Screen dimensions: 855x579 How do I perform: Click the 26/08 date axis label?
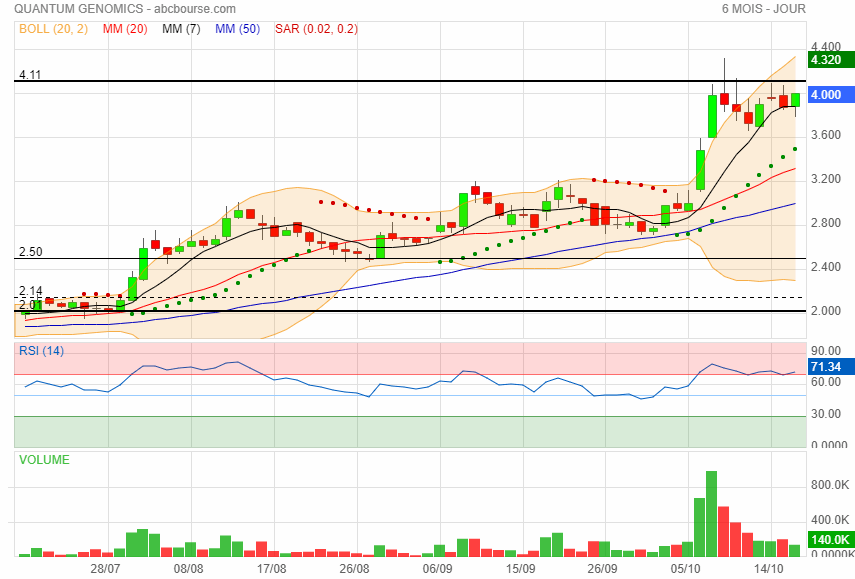click(354, 569)
